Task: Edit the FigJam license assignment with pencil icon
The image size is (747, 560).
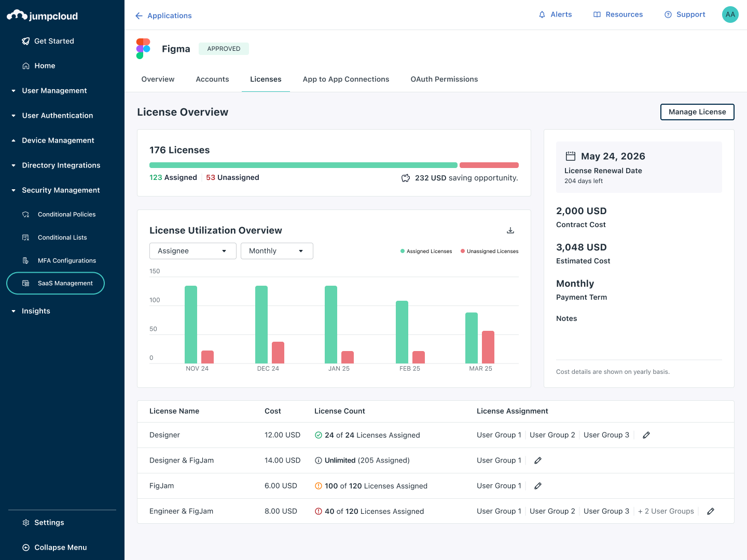Action: (x=537, y=486)
